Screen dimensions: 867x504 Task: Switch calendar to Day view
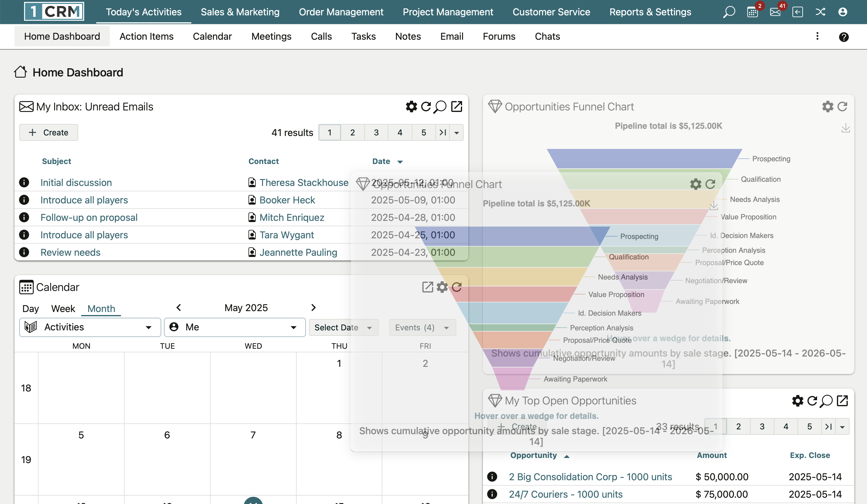pyautogui.click(x=30, y=309)
